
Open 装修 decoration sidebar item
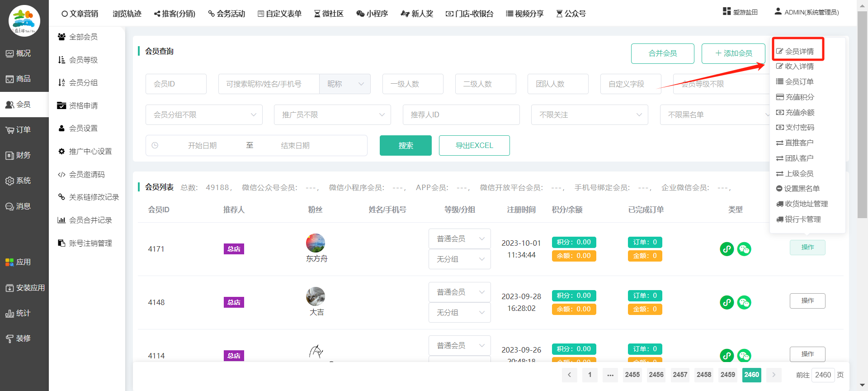[x=18, y=339]
